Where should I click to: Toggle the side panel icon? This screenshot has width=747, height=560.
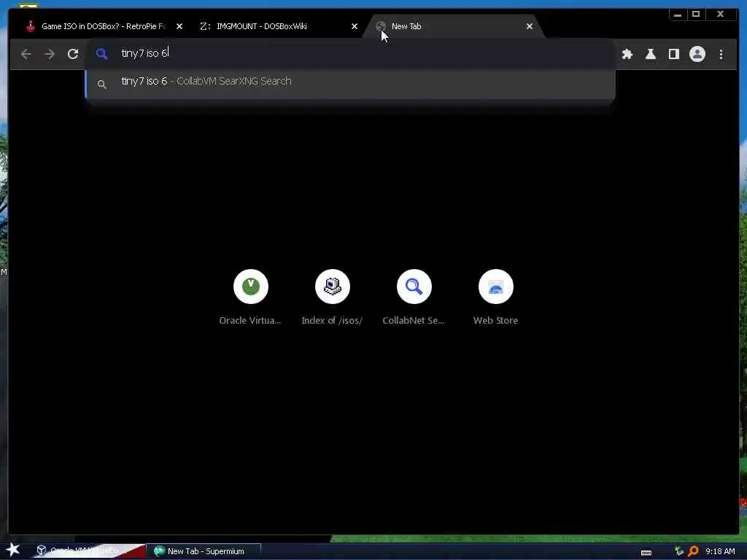click(x=673, y=54)
